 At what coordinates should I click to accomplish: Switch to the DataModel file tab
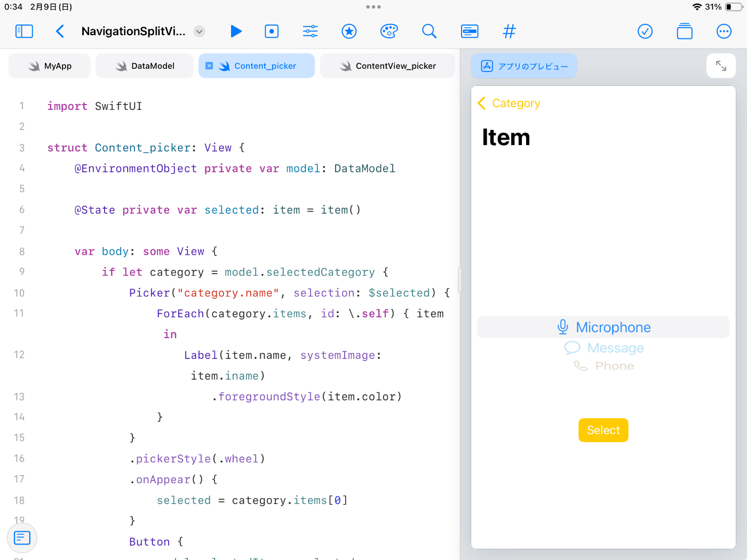pos(145,66)
